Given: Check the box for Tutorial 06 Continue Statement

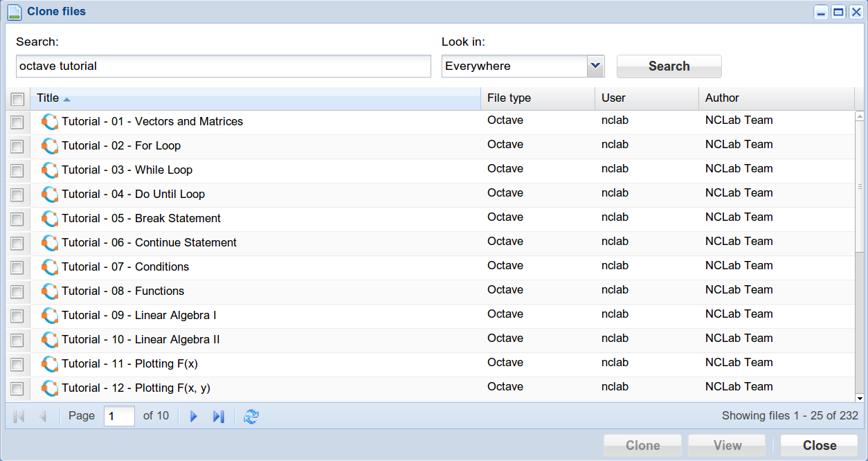Looking at the screenshot, I should (x=17, y=244).
